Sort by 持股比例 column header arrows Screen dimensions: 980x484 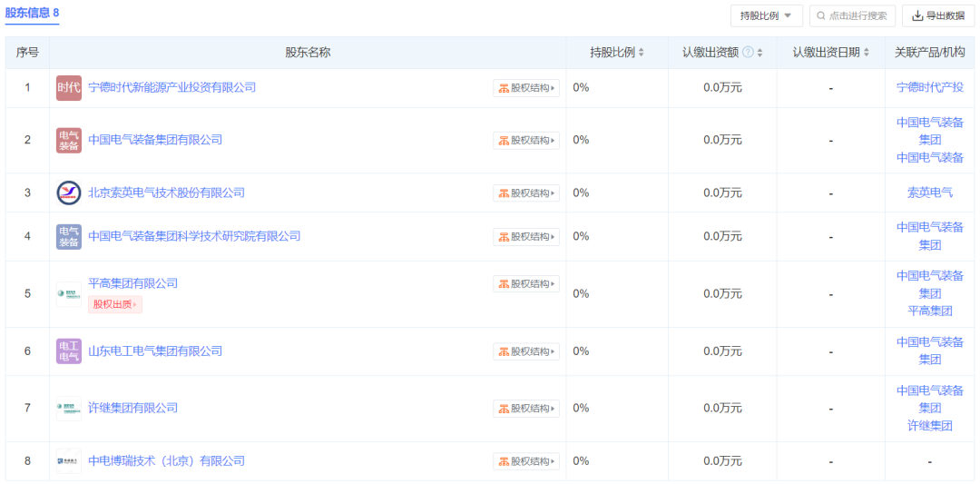642,53
